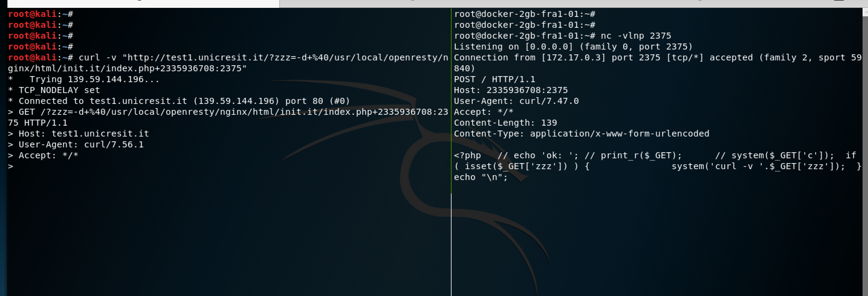Click the 'Content-Length: 139' header
The width and height of the screenshot is (868, 296).
(505, 123)
